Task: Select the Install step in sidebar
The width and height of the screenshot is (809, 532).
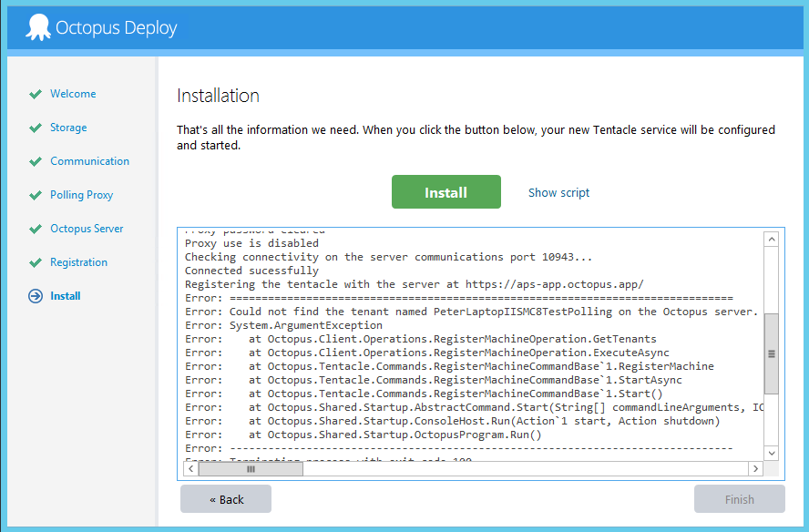Action: pos(65,296)
